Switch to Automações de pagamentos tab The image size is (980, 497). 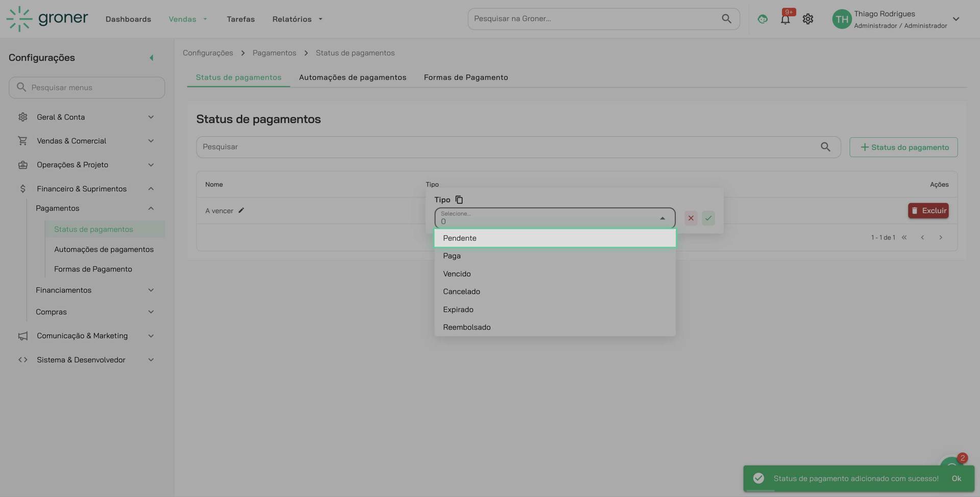tap(352, 78)
